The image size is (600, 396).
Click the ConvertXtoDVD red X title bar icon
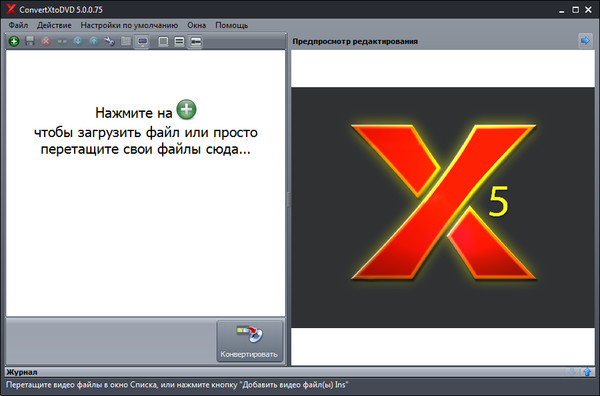11,9
